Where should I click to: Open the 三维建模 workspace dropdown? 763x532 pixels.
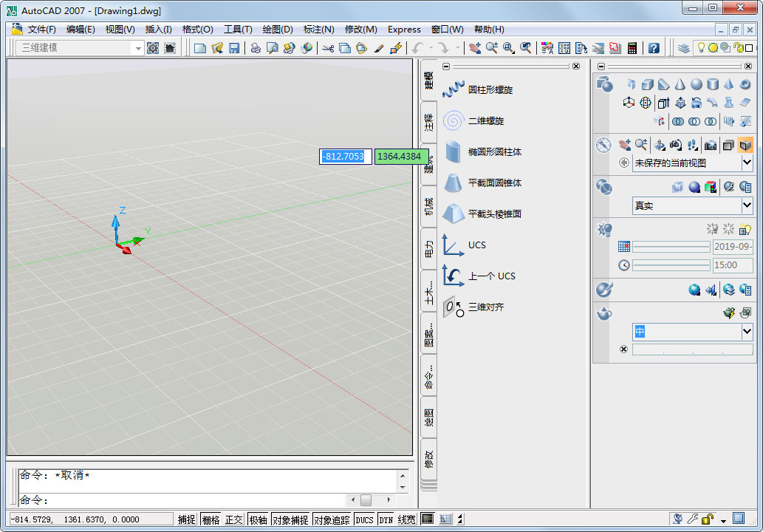[137, 48]
